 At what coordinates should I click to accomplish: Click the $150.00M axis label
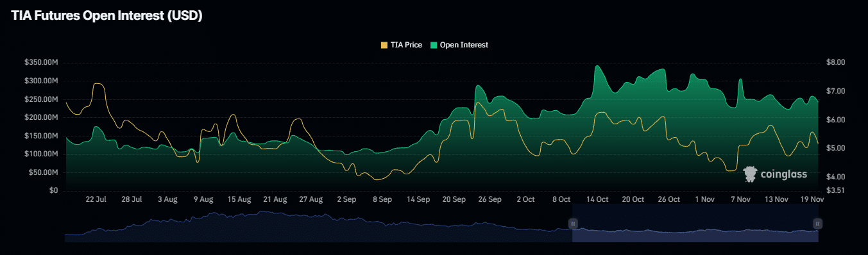[42, 136]
